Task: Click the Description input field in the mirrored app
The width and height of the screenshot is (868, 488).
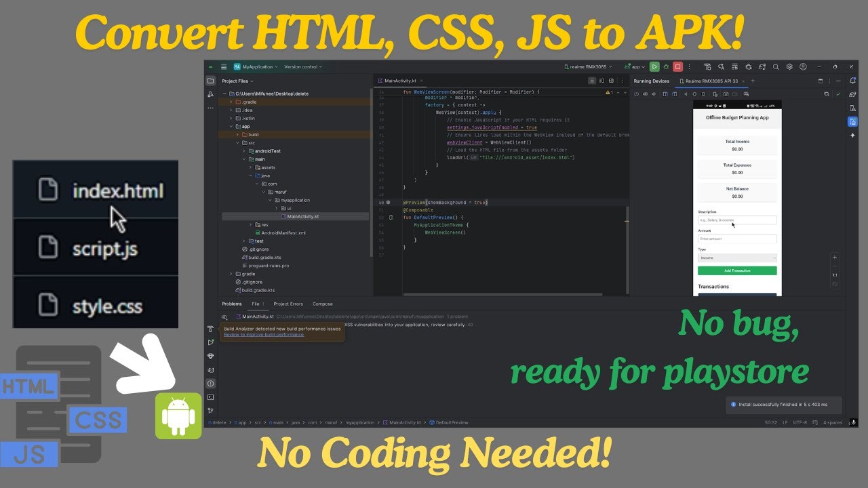Action: point(737,220)
